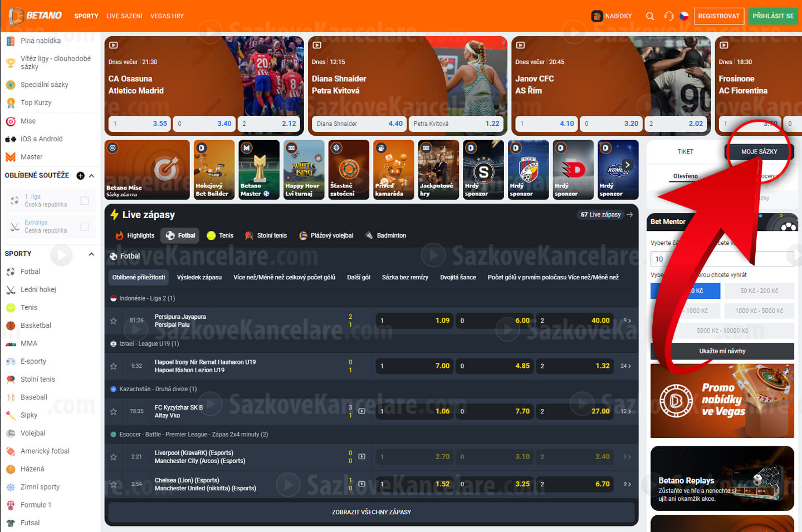Tick the Extraliga Česká republika checkbox

click(x=85, y=226)
